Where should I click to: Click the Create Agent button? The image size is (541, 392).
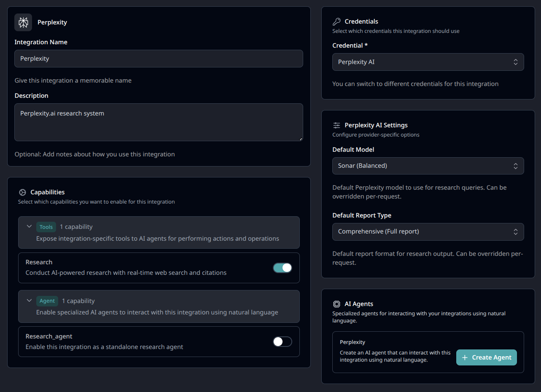click(x=487, y=357)
